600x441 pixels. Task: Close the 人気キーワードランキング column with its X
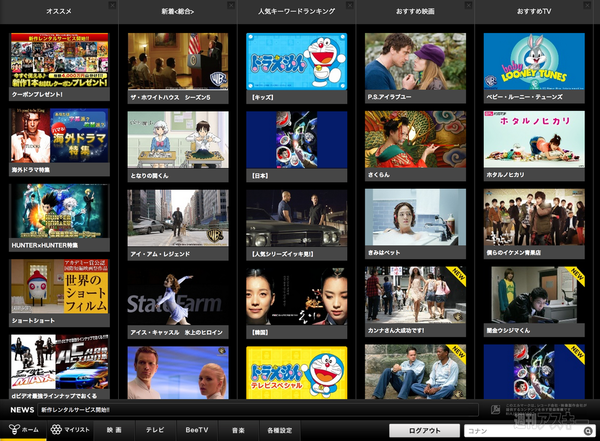click(349, 5)
